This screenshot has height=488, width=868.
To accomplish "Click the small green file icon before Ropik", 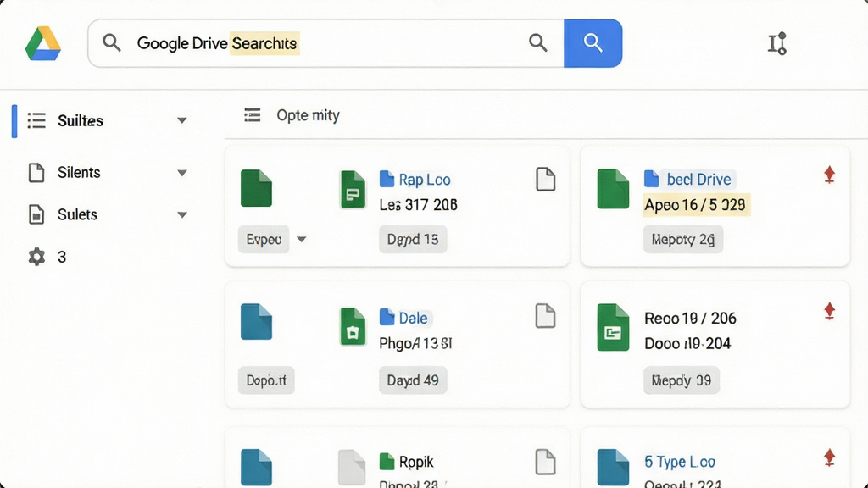I will 387,462.
